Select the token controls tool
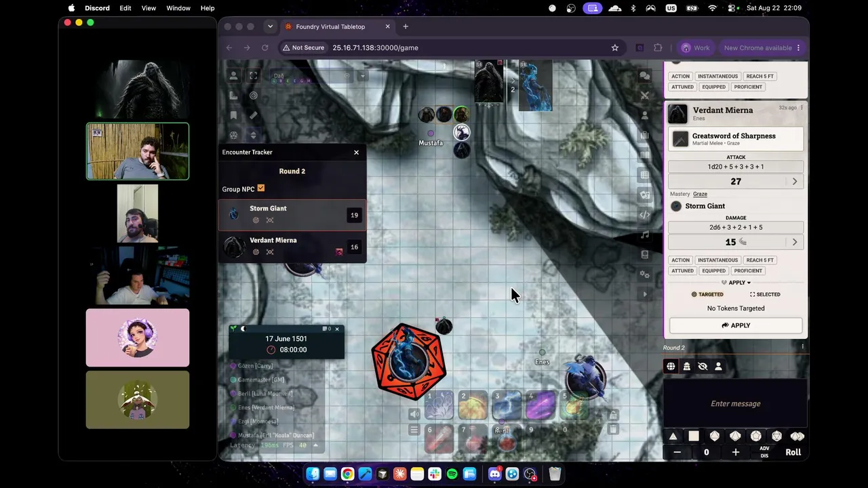868x488 pixels. pos(233,76)
